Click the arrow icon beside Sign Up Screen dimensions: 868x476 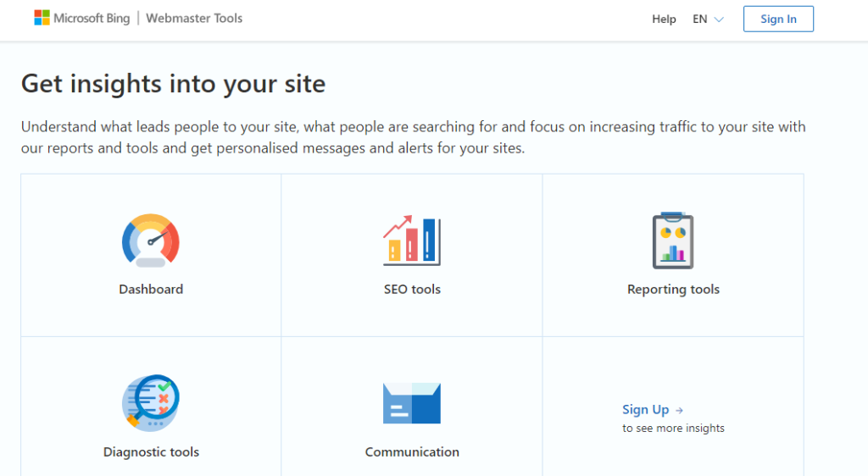coord(679,410)
